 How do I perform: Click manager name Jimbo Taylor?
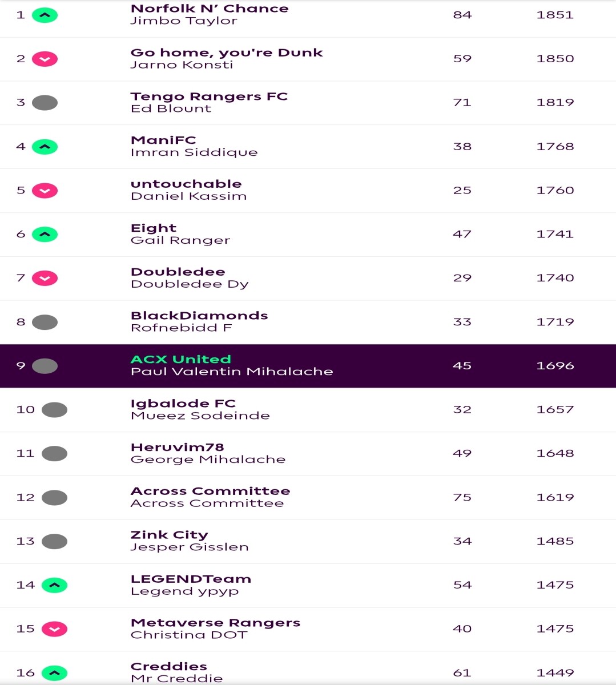coord(184,21)
